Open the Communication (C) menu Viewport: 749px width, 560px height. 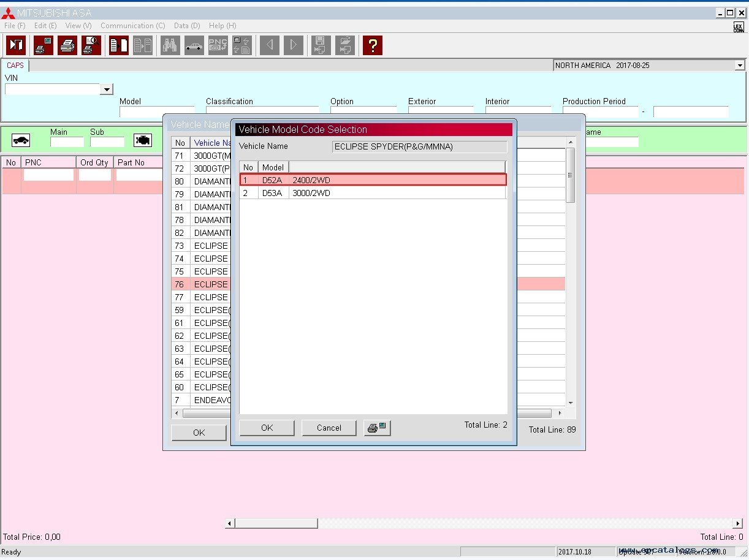(133, 26)
